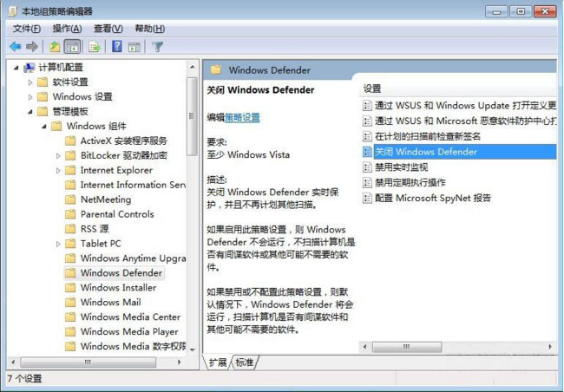Expand the BitLocker 驱动器加密 node
Viewport: 564px width, 392px height.
point(59,155)
